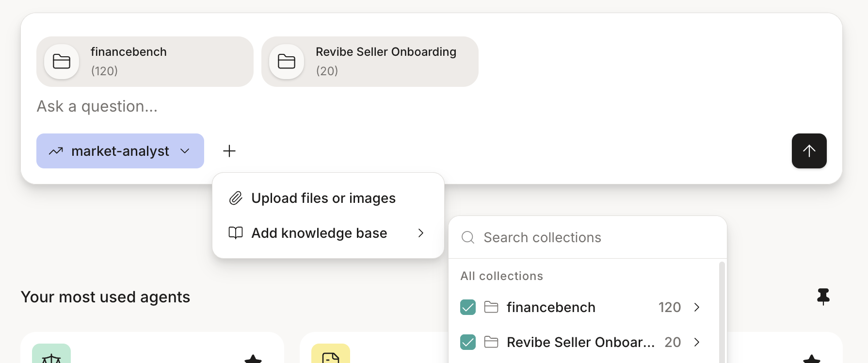Uncheck the financebench collection checkbox
This screenshot has height=363, width=868.
[468, 307]
